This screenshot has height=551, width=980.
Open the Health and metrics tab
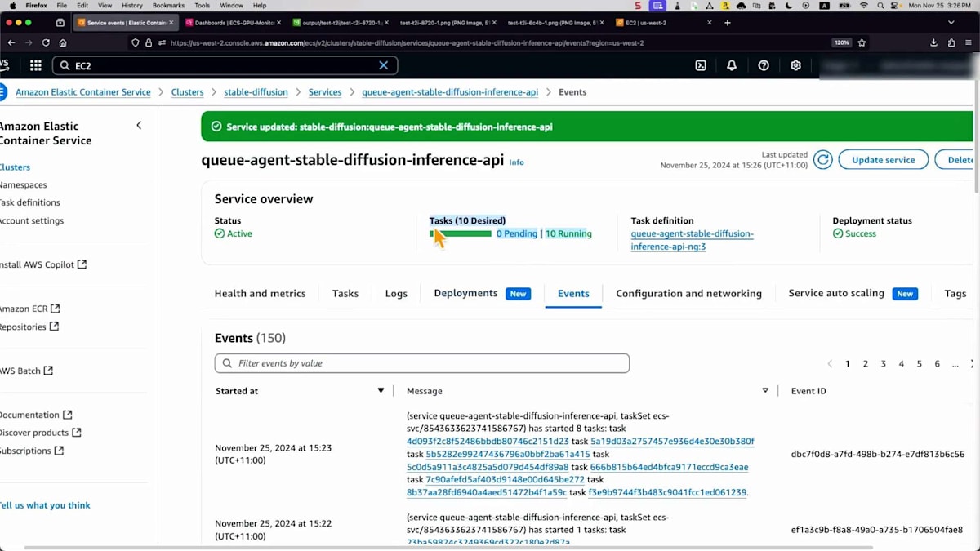pos(260,293)
